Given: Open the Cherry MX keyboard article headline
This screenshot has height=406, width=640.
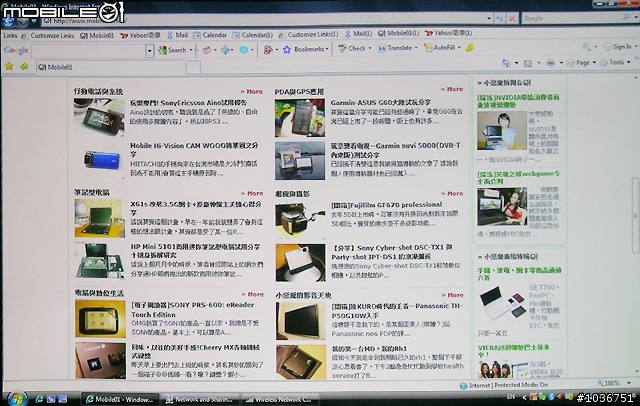Looking at the screenshot, I should click(196, 351).
